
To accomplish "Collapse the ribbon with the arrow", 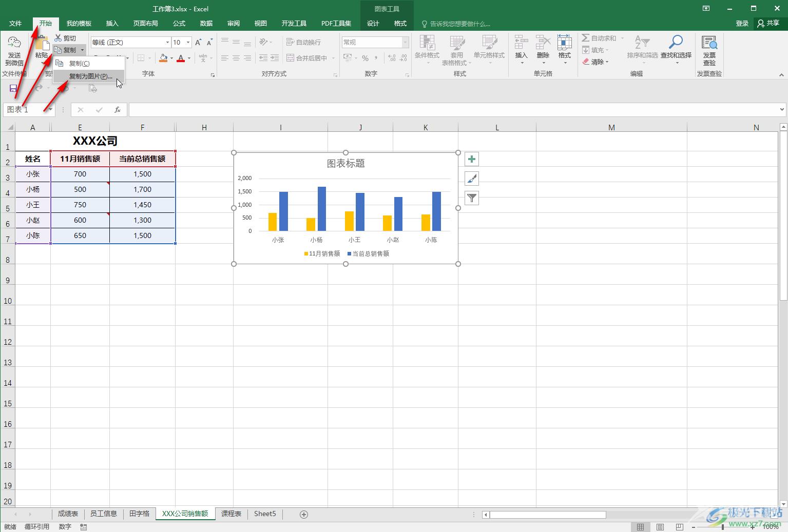I will (x=782, y=75).
